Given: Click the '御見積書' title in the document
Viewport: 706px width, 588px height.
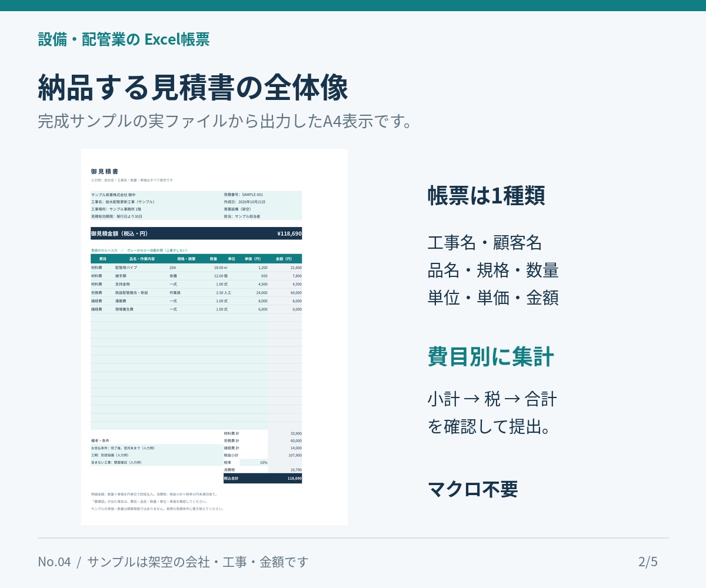Looking at the screenshot, I should (104, 171).
